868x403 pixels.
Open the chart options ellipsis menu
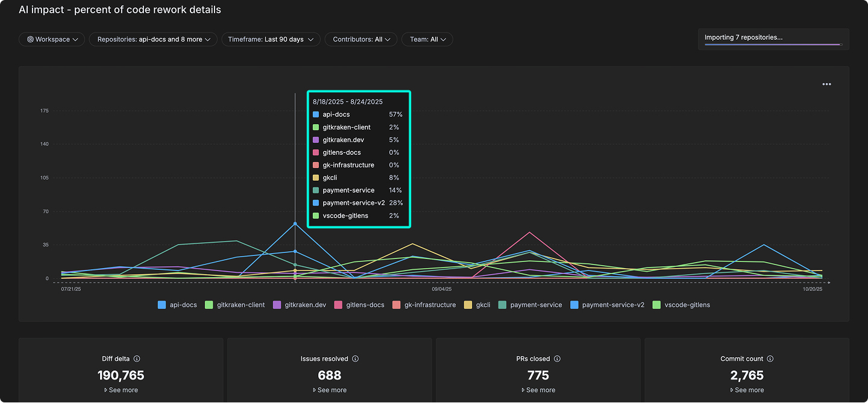click(x=826, y=84)
